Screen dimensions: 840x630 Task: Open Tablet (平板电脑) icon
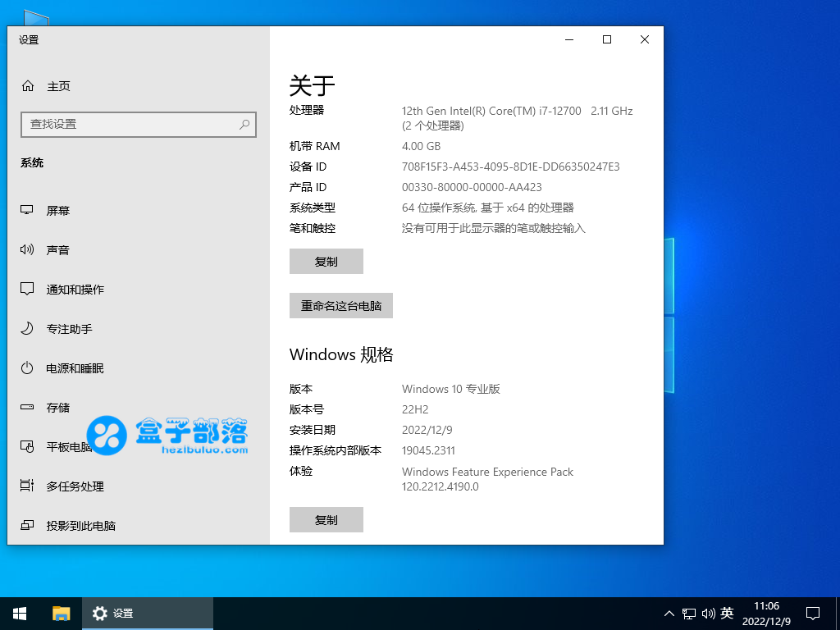(x=27, y=446)
